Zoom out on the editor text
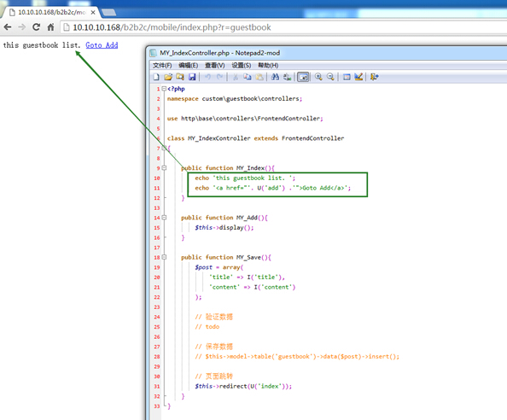 pos(330,77)
